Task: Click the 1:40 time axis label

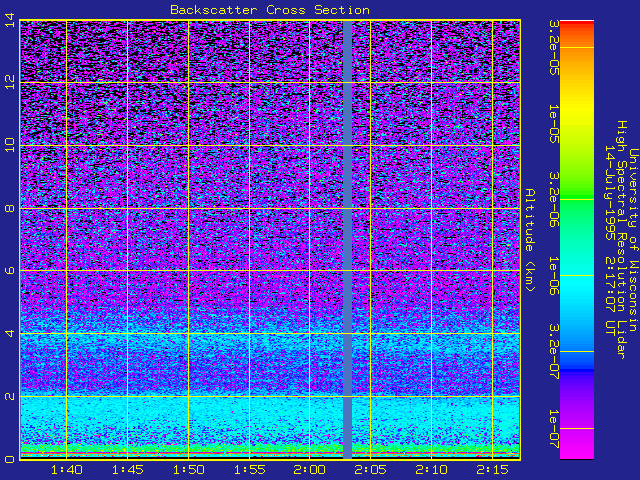Action: (x=67, y=470)
